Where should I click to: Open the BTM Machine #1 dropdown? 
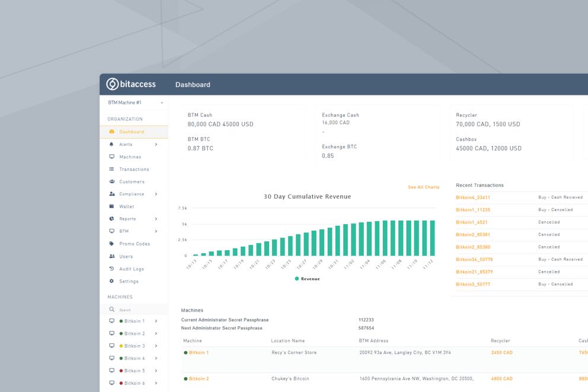(135, 103)
